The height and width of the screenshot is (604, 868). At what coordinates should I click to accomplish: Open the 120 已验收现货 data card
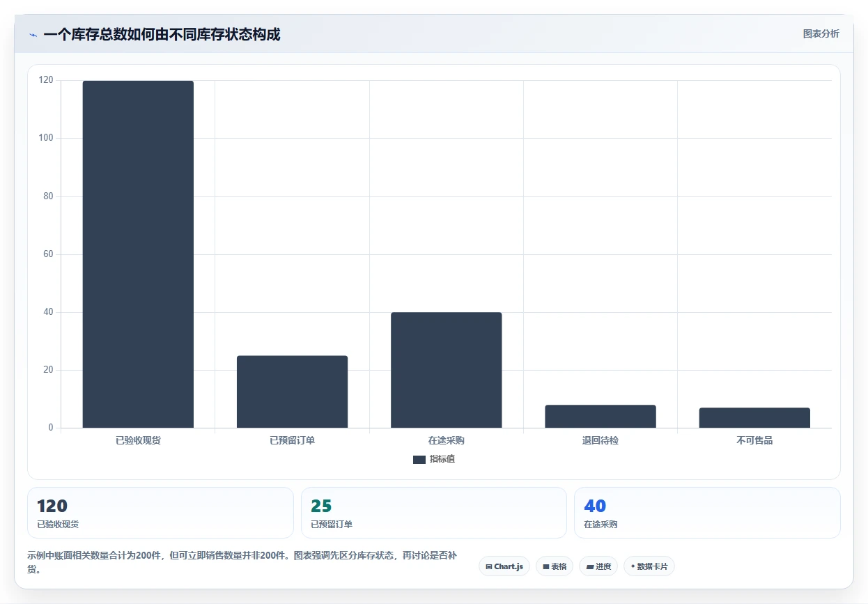(x=160, y=513)
